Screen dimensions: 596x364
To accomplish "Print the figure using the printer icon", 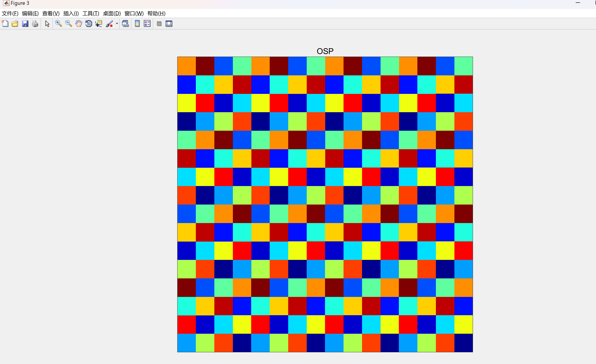I will coord(35,24).
